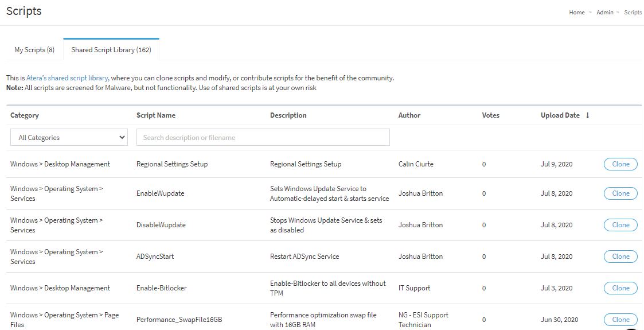Click the Scripts breadcrumb item
644x330 pixels.
(633, 12)
